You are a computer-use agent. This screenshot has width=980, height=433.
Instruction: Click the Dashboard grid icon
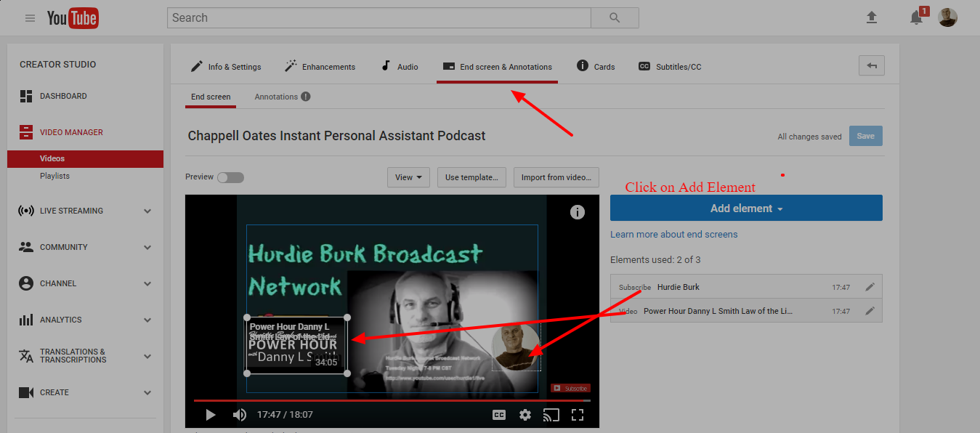(26, 96)
